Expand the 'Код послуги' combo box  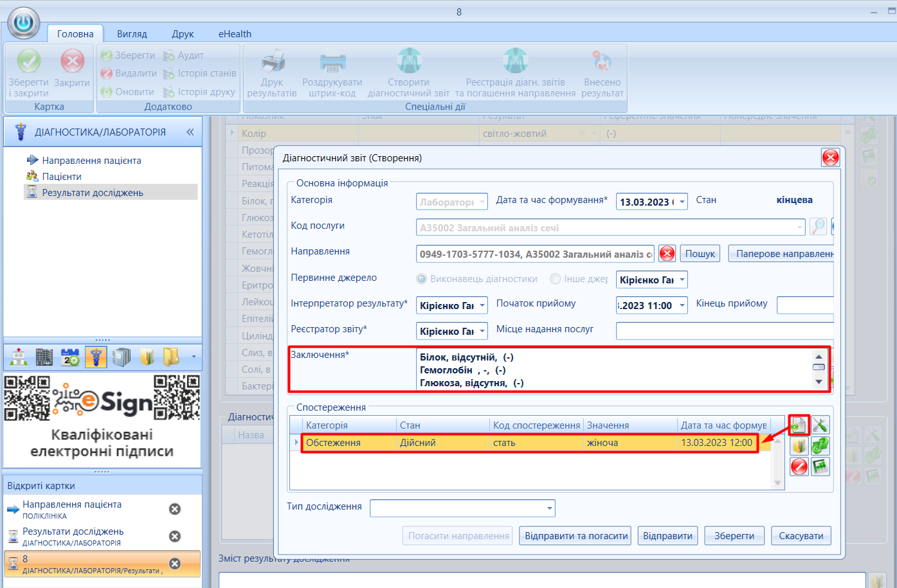799,227
